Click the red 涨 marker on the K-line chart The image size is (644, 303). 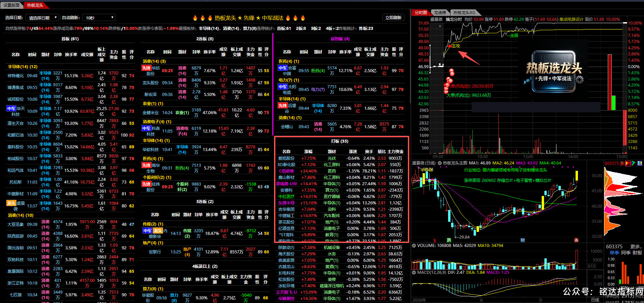576,240
